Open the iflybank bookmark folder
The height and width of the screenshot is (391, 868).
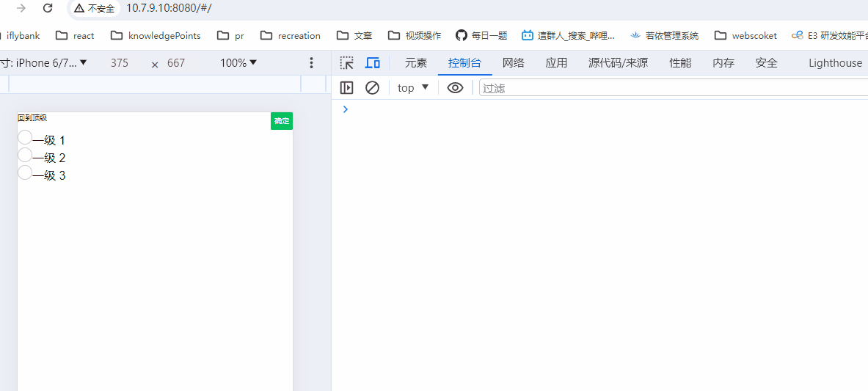point(21,35)
